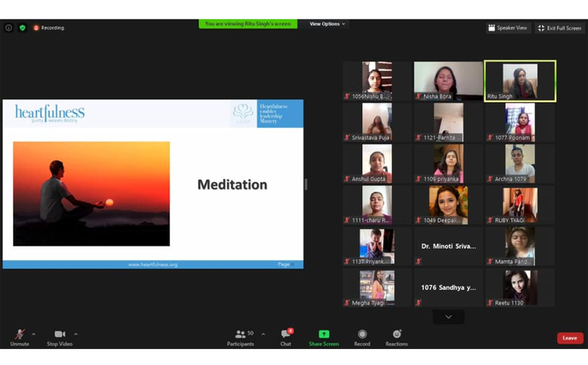The width and height of the screenshot is (588, 365).
Task: Open the Chat panel
Action: (x=285, y=337)
